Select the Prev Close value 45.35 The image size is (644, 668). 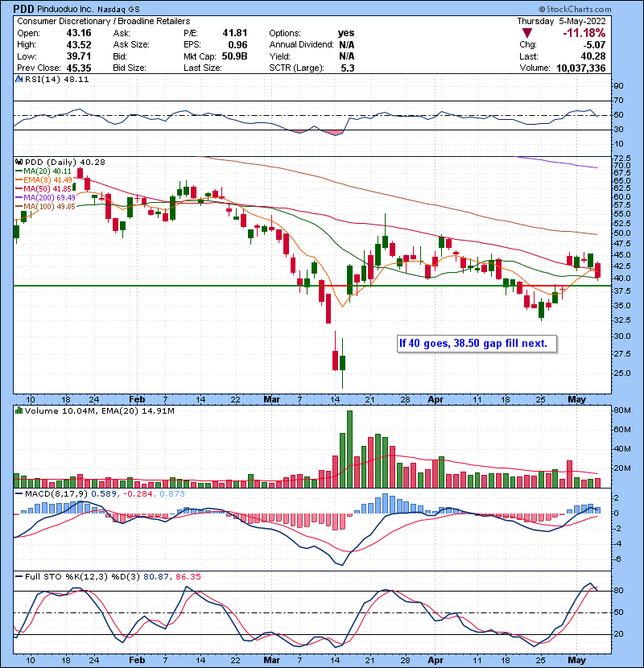[x=78, y=68]
